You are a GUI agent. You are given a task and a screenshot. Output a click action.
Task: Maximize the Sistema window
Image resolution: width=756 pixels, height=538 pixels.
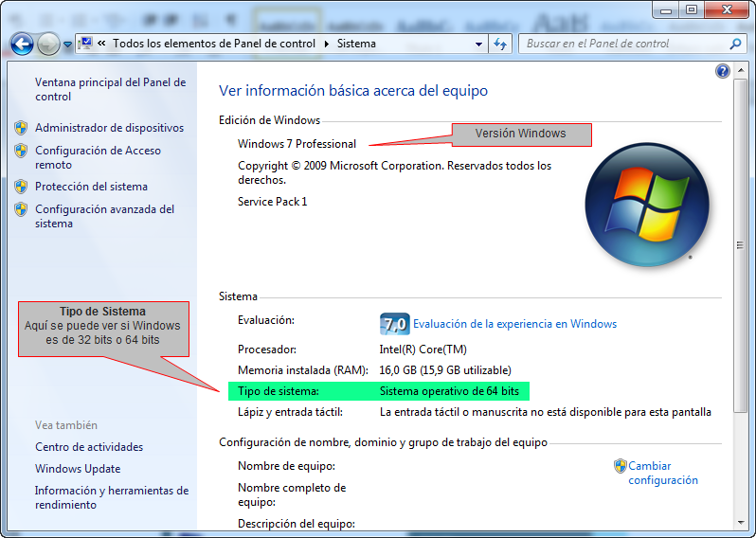pyautogui.click(x=692, y=9)
